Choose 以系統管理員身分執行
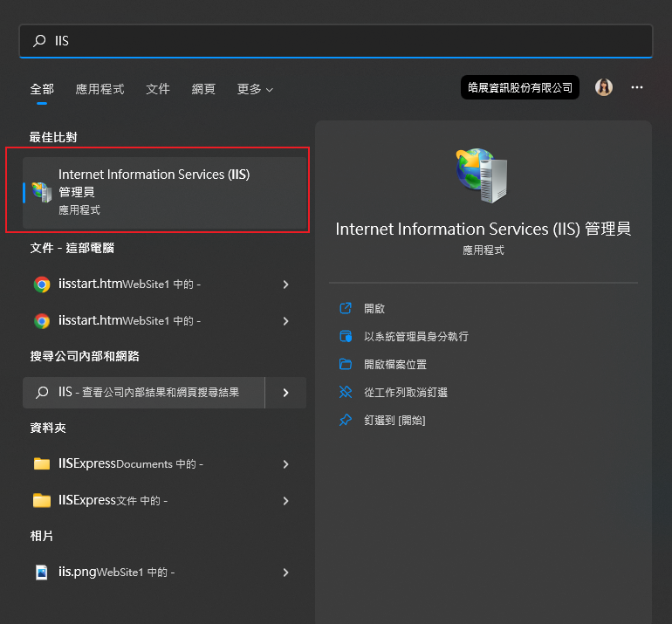This screenshot has width=672, height=624. click(x=415, y=336)
